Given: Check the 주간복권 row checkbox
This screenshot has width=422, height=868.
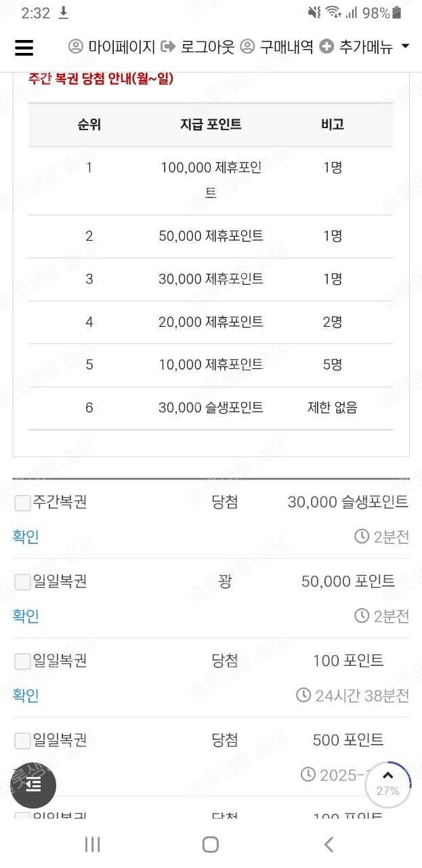Looking at the screenshot, I should [22, 503].
